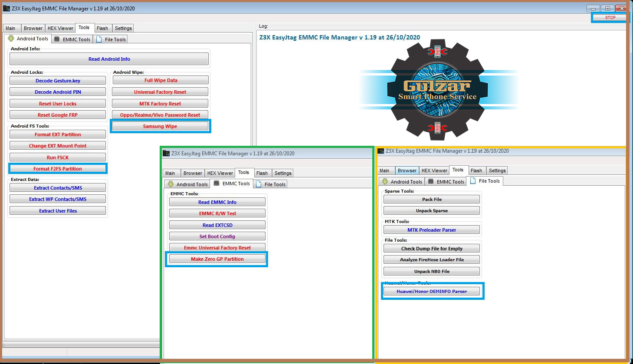
Task: Click Decode Gesture.key button
Action: pos(58,81)
